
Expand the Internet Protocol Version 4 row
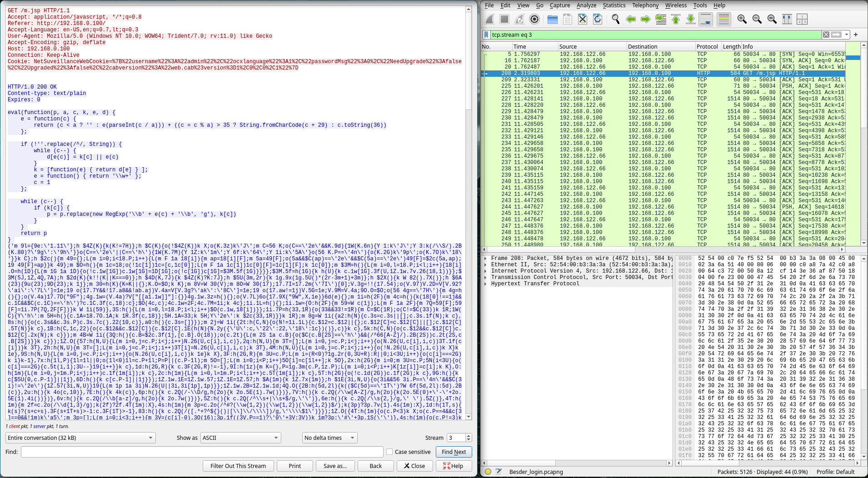pyautogui.click(x=486, y=271)
